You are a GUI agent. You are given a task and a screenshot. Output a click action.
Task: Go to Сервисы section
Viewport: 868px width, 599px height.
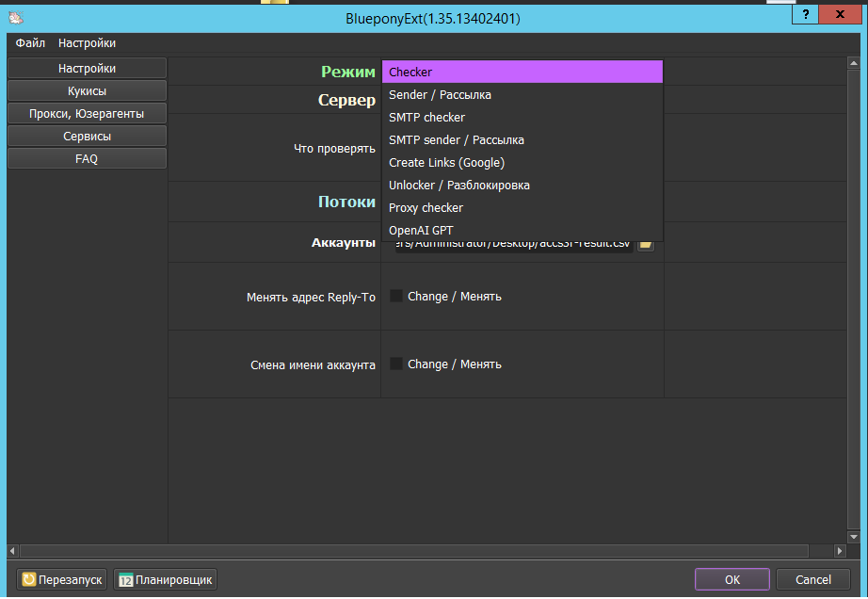point(87,137)
